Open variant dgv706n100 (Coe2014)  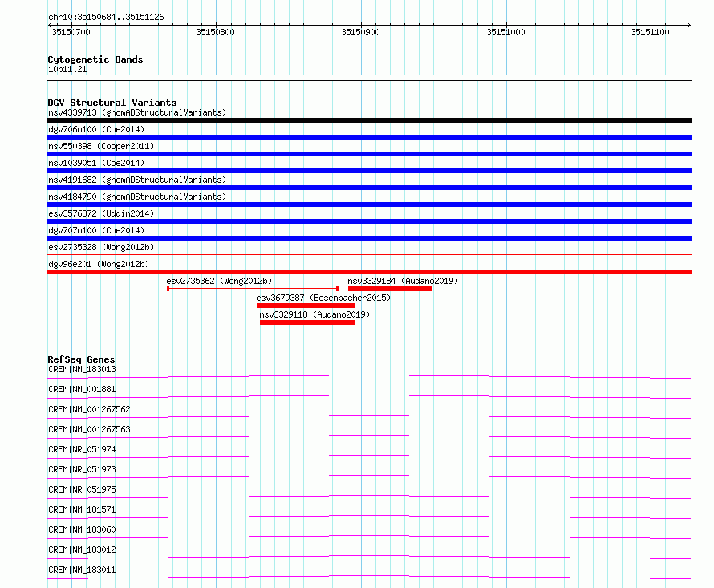coord(96,129)
